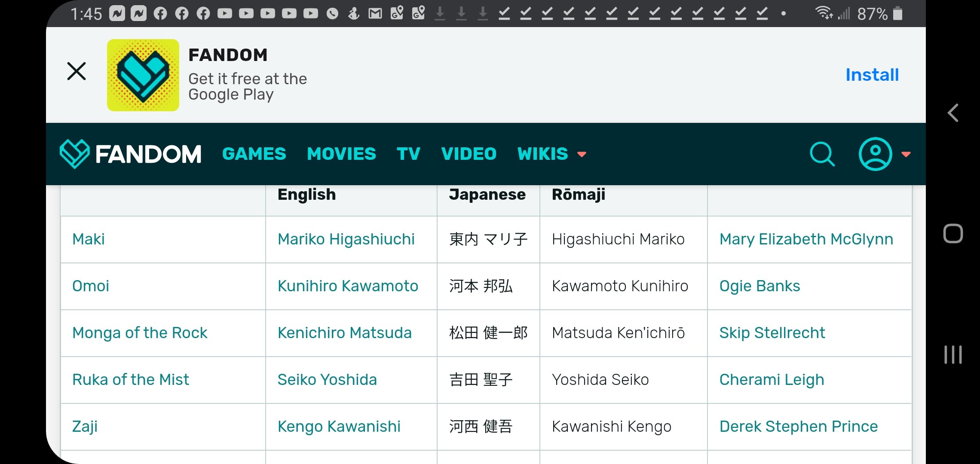Close the Fandom app install banner

(x=77, y=71)
